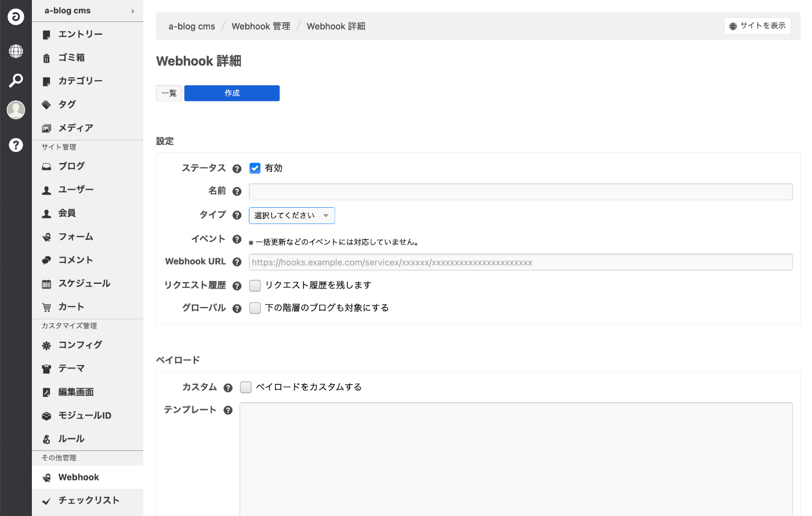This screenshot has width=812, height=516.
Task: Click help icon beside テンプレート label
Action: pos(228,410)
